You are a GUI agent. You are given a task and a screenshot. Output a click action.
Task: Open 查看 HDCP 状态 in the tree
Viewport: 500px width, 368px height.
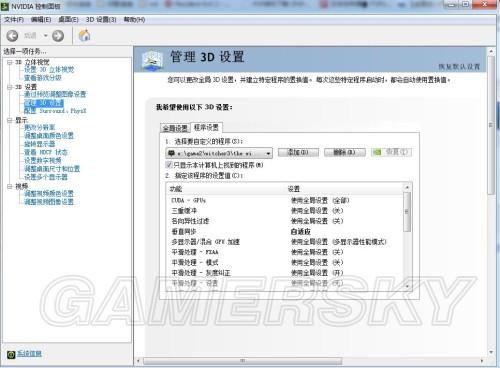tap(46, 152)
